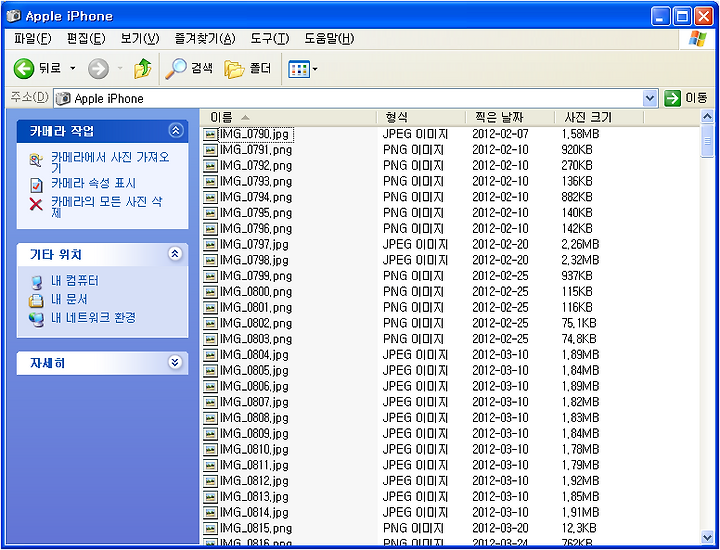Sort by 찍은 날짜 column header
The height and width of the screenshot is (550, 720).
point(510,118)
